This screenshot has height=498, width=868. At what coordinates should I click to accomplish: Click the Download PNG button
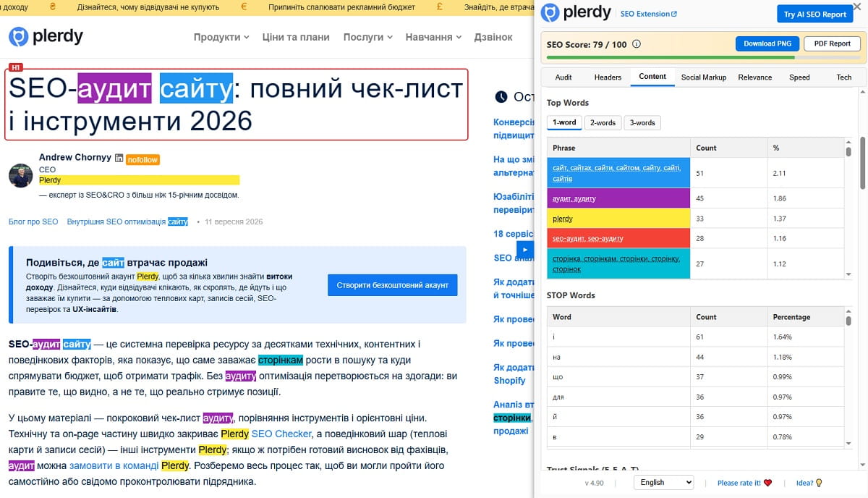[767, 43]
